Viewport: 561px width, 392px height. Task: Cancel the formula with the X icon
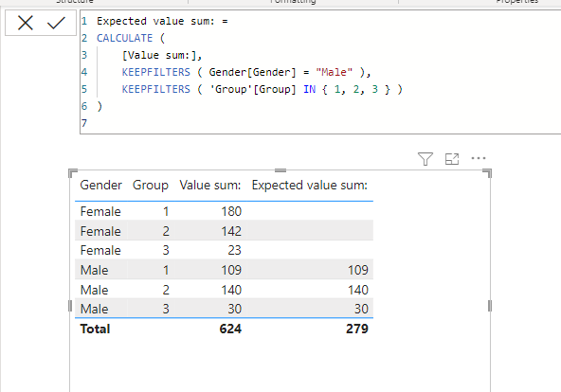26,23
